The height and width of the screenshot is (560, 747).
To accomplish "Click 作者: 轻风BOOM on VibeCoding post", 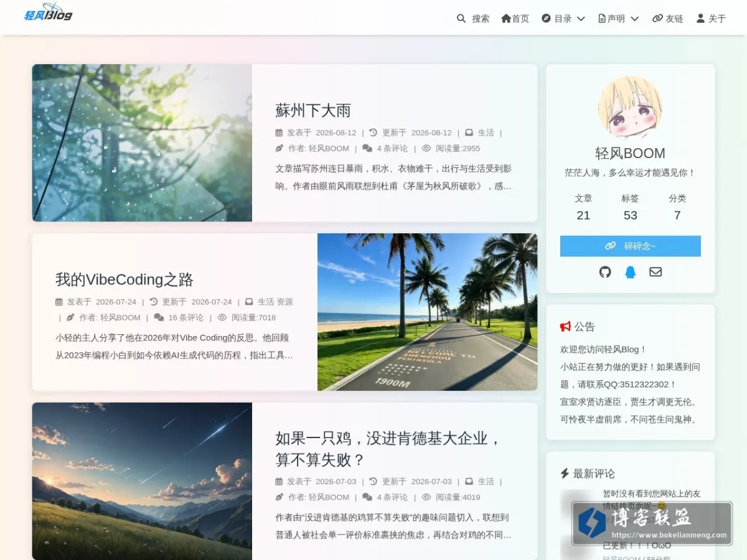I will [x=110, y=317].
